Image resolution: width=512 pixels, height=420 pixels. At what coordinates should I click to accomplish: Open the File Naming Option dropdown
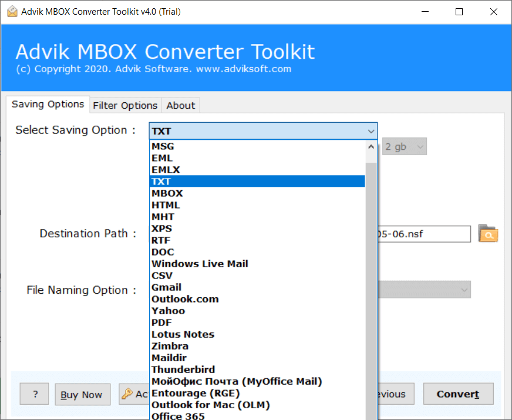click(x=424, y=290)
